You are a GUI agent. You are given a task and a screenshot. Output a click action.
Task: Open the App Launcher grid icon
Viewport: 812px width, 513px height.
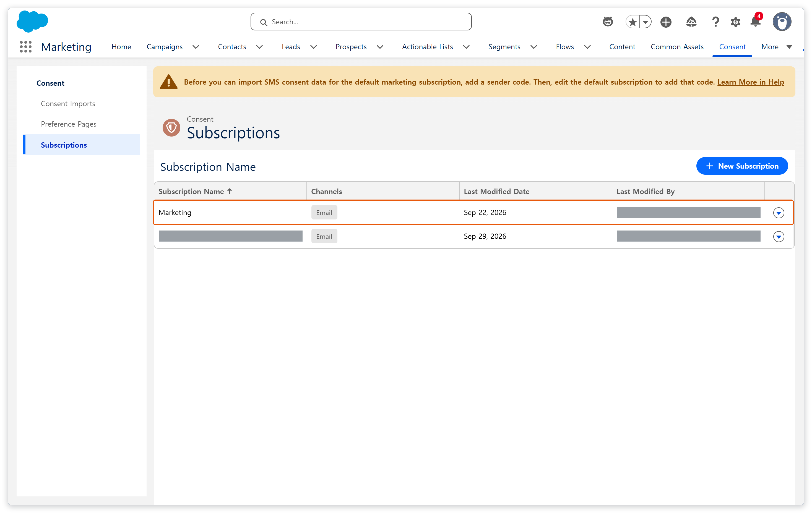pyautogui.click(x=26, y=47)
